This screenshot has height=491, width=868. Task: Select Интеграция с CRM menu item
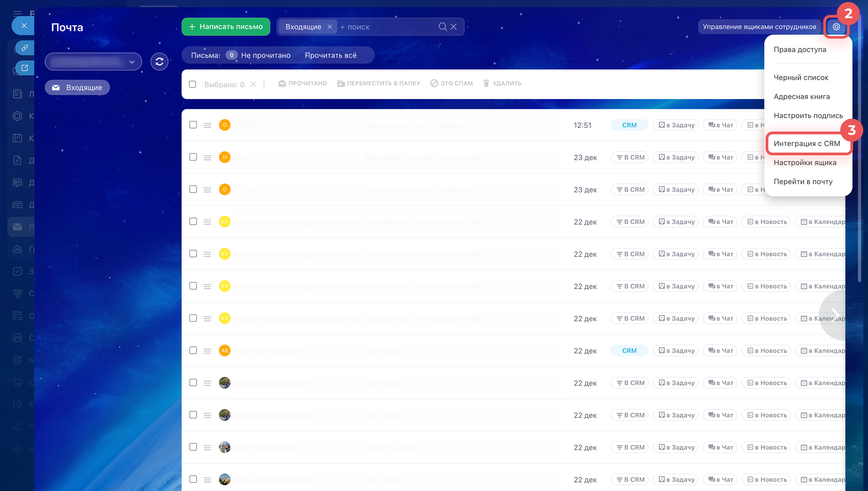tap(807, 143)
